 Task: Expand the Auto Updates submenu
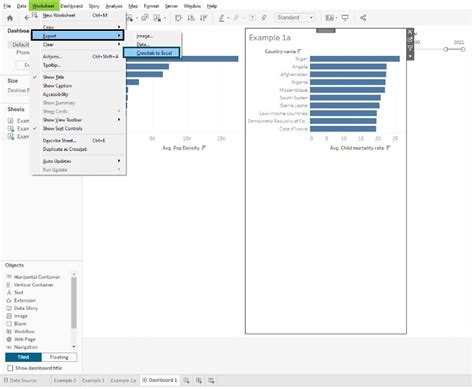click(x=79, y=161)
